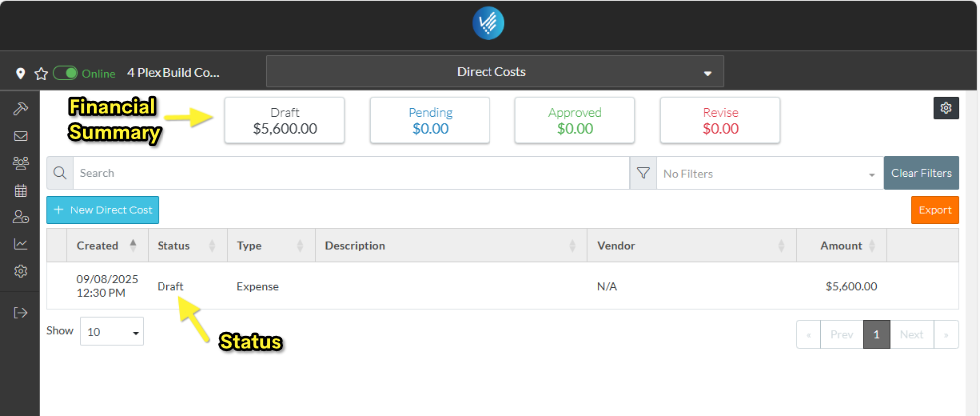Open the Show 10 entries dropdown
Image resolution: width=980 pixels, height=416 pixels.
[111, 332]
